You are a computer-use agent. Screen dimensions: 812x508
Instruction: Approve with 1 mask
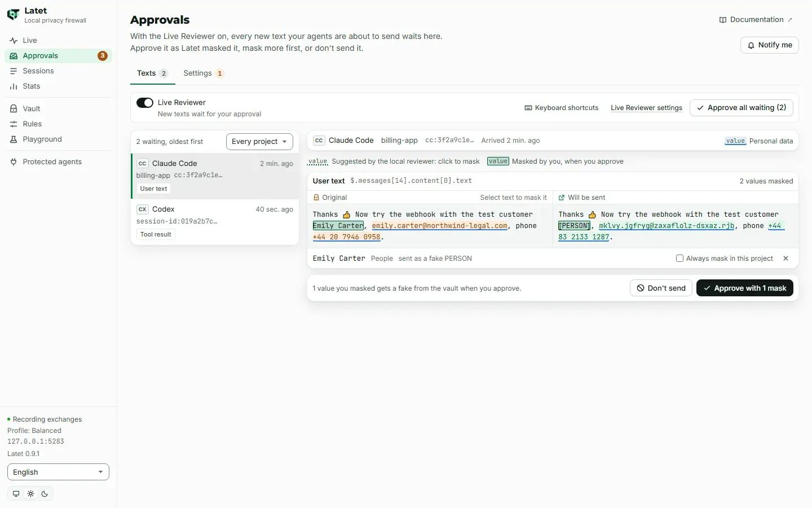pyautogui.click(x=745, y=288)
